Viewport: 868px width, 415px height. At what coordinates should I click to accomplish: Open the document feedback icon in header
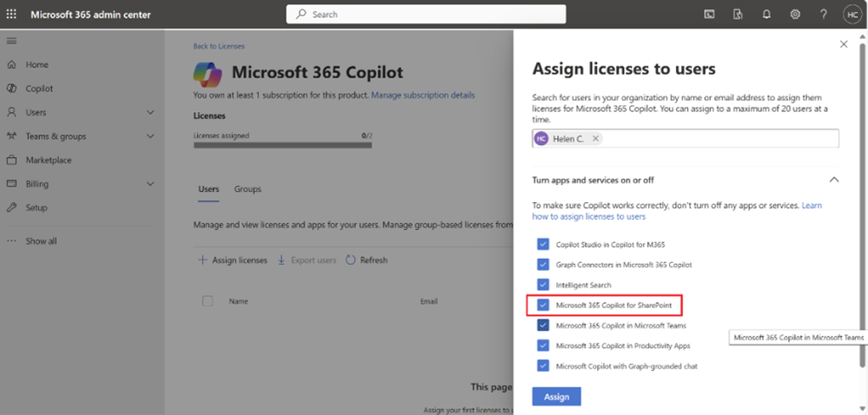[x=738, y=15]
